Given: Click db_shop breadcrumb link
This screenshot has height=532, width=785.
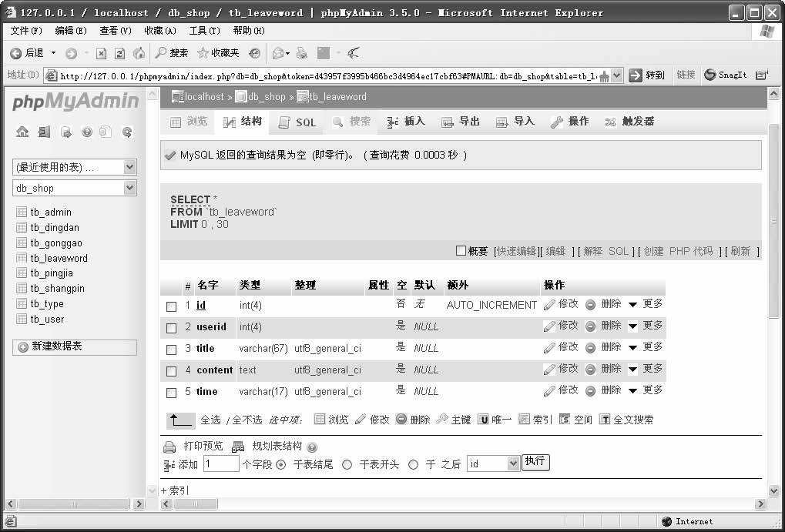Looking at the screenshot, I should pos(267,96).
